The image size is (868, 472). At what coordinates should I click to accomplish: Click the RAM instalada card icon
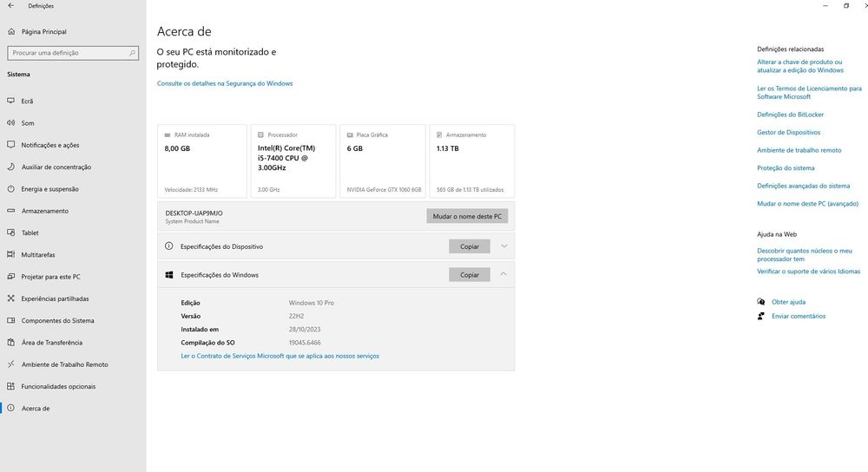click(168, 134)
